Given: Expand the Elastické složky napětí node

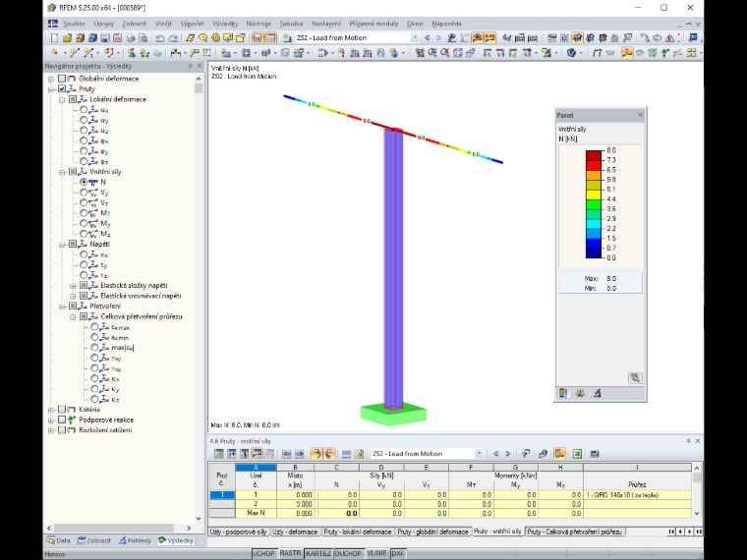Looking at the screenshot, I should pos(73,286).
